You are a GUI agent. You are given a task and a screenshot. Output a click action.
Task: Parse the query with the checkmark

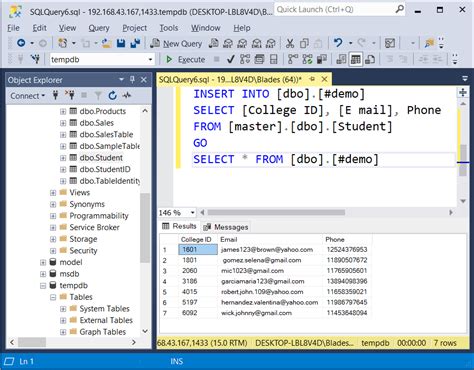pyautogui.click(x=230, y=59)
